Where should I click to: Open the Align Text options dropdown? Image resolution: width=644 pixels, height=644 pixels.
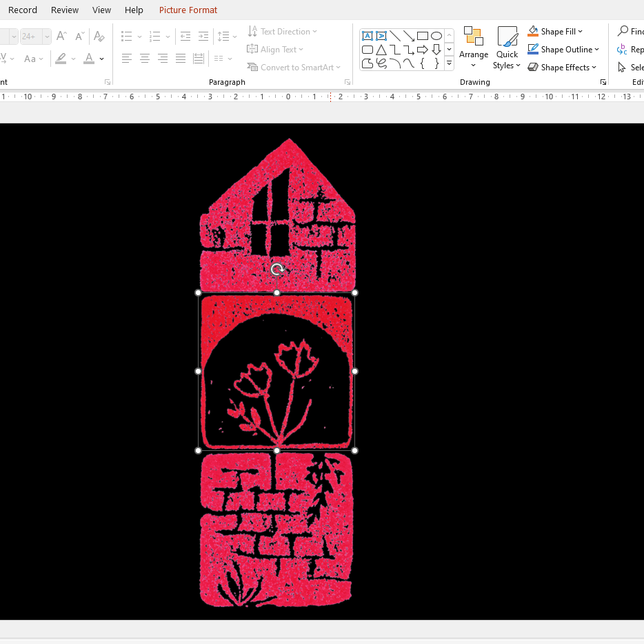pyautogui.click(x=275, y=49)
